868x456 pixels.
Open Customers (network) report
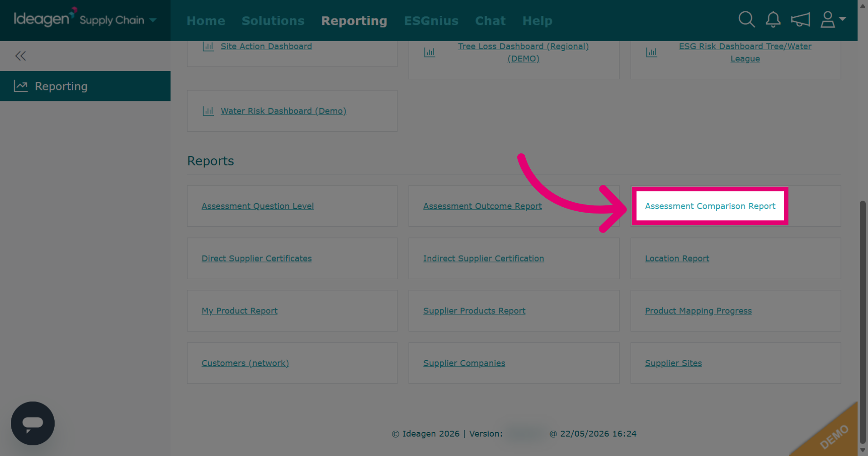coord(245,363)
